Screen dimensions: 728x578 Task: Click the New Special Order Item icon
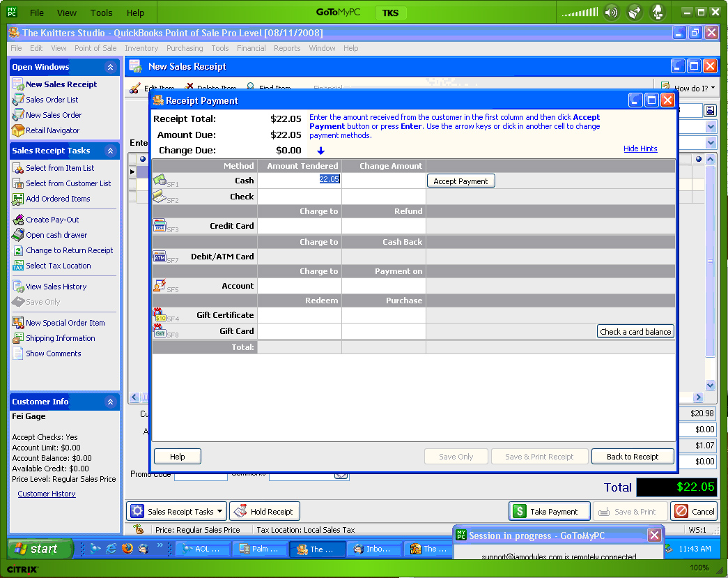click(18, 323)
